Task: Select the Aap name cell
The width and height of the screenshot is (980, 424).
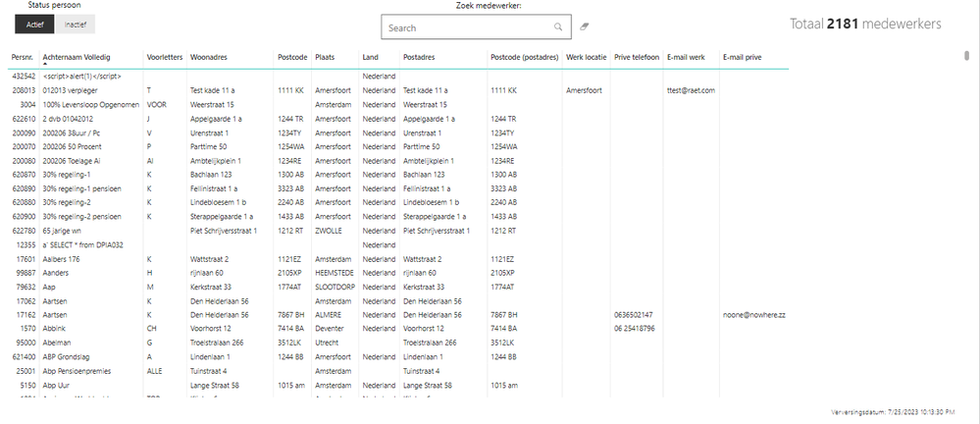Action: point(49,287)
